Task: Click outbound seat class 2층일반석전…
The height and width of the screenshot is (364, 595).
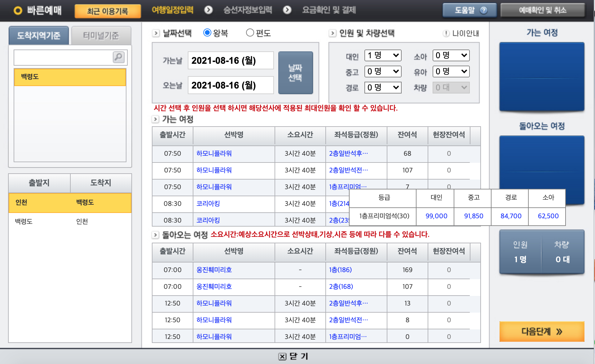Action: tap(348, 170)
